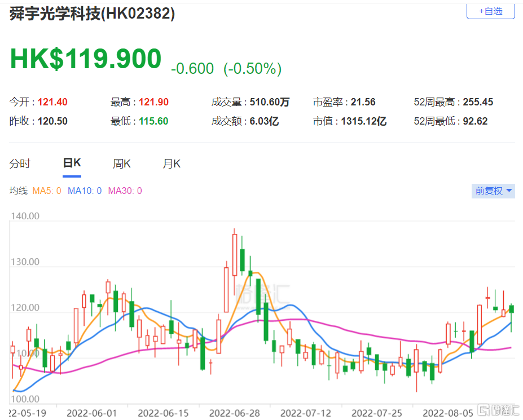Click the 2022-07-25 date axis label
Image resolution: width=523 pixels, height=420 pixels.
(x=377, y=413)
